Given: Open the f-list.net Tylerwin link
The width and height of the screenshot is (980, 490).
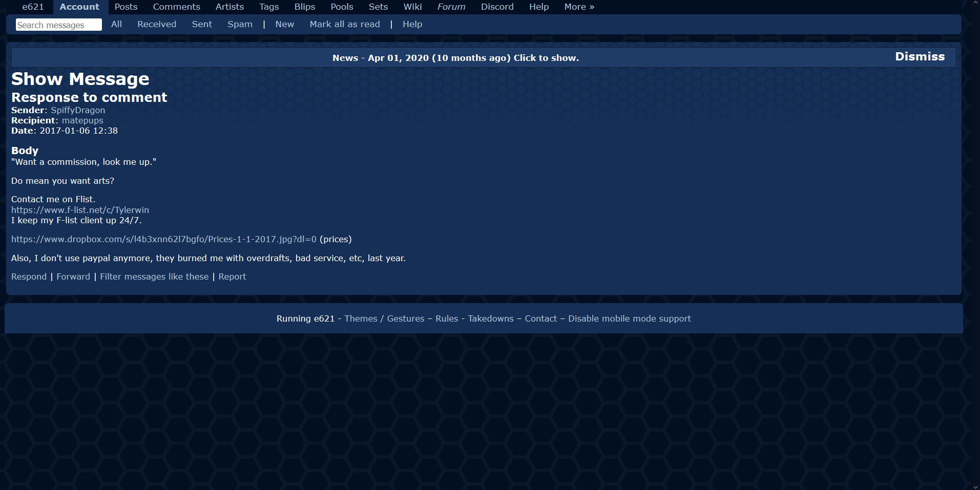Looking at the screenshot, I should pyautogui.click(x=80, y=210).
